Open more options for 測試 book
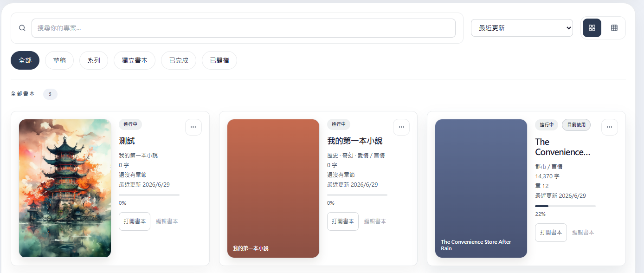 pos(193,127)
